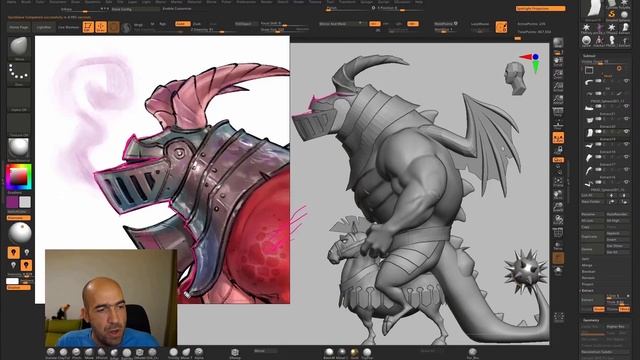
Task: Open the Home Page tab
Action: click(x=19, y=27)
